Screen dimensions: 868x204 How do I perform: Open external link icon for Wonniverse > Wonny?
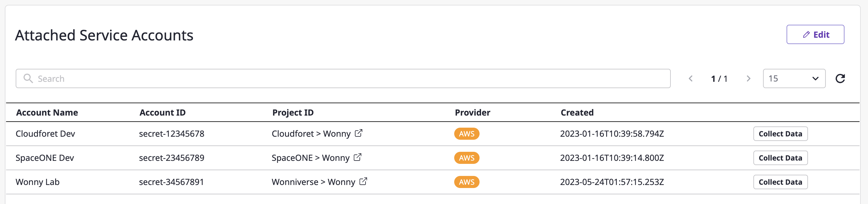(x=363, y=182)
